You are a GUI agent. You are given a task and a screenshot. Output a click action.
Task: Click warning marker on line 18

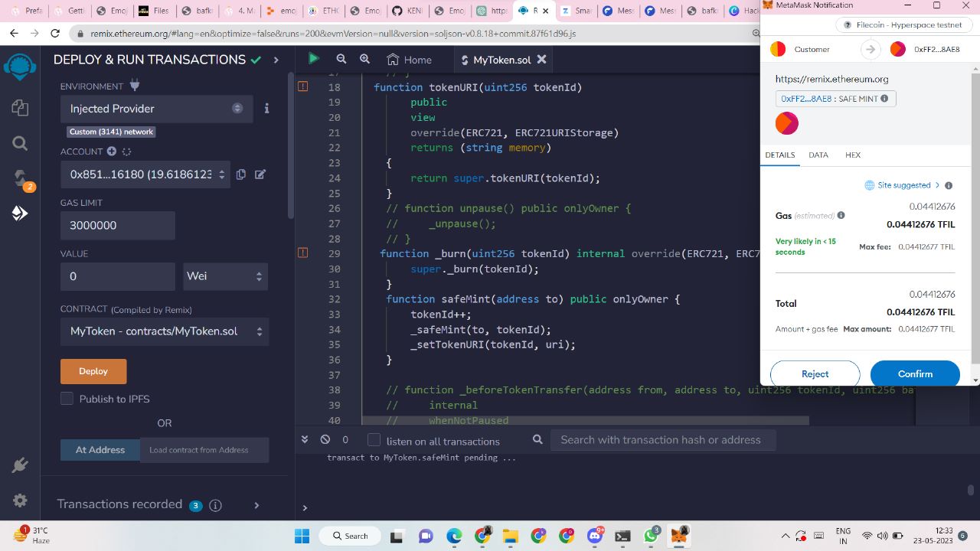coord(302,87)
